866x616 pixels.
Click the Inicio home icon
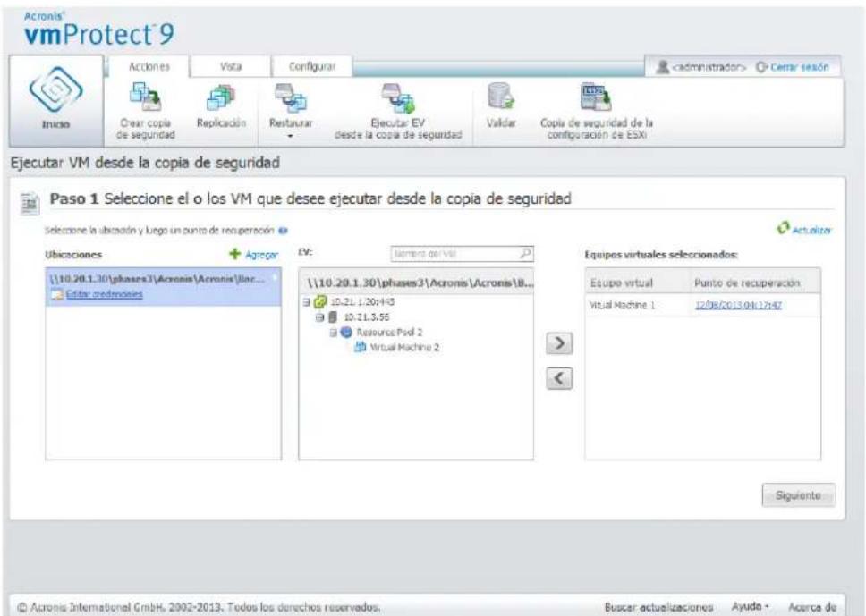(55, 89)
